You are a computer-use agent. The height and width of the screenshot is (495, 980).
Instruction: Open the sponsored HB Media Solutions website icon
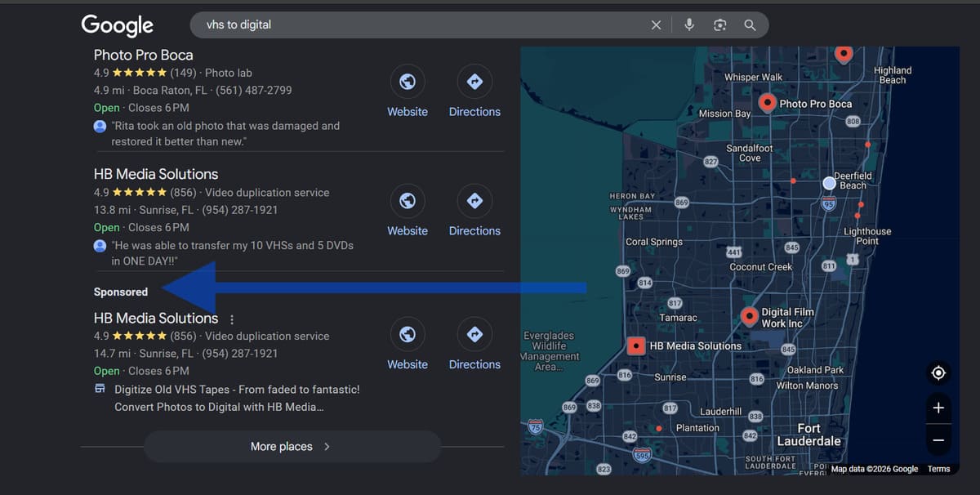point(407,334)
